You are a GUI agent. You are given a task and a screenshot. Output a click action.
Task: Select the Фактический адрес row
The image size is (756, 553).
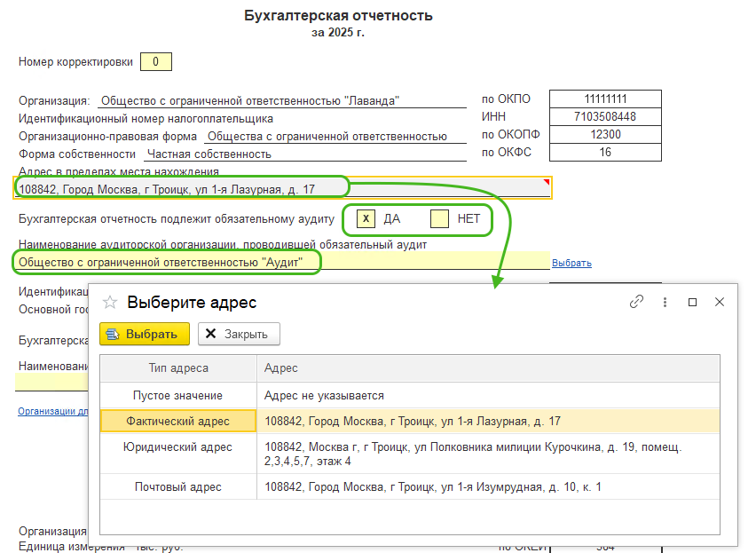coord(177,422)
